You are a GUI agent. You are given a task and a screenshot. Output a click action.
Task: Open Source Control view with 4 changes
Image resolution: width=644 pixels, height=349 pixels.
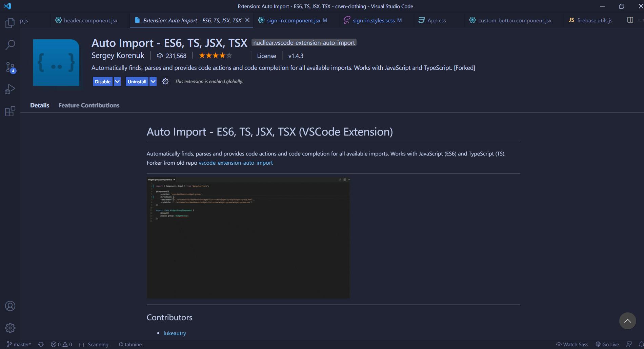pos(10,67)
